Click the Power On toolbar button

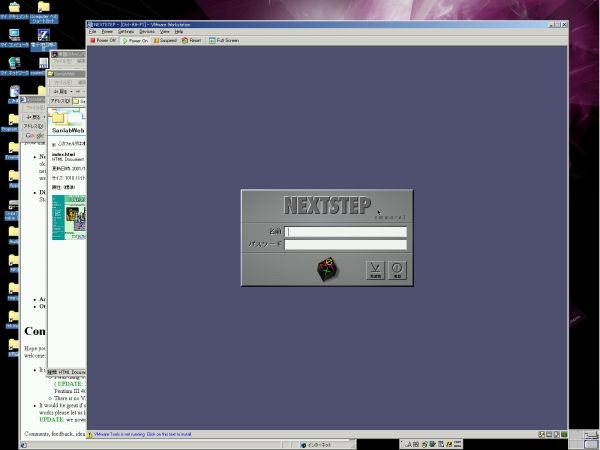click(x=135, y=40)
